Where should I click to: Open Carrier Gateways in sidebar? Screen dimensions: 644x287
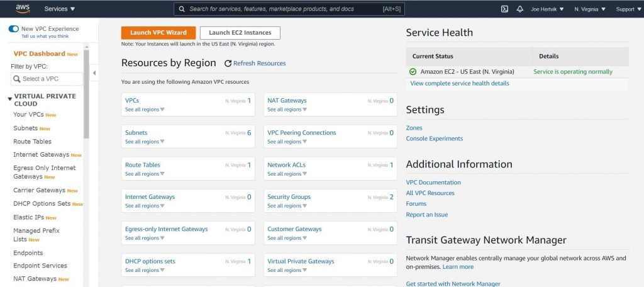[x=39, y=190]
